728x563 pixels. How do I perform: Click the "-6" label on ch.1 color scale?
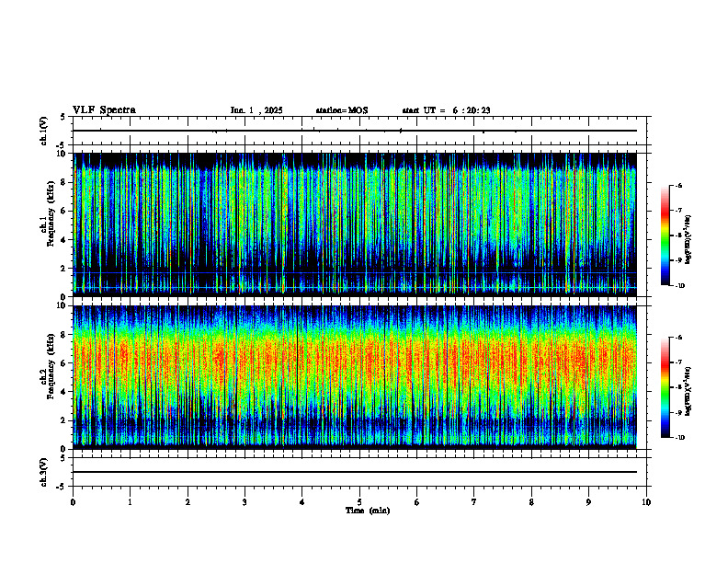click(x=678, y=185)
